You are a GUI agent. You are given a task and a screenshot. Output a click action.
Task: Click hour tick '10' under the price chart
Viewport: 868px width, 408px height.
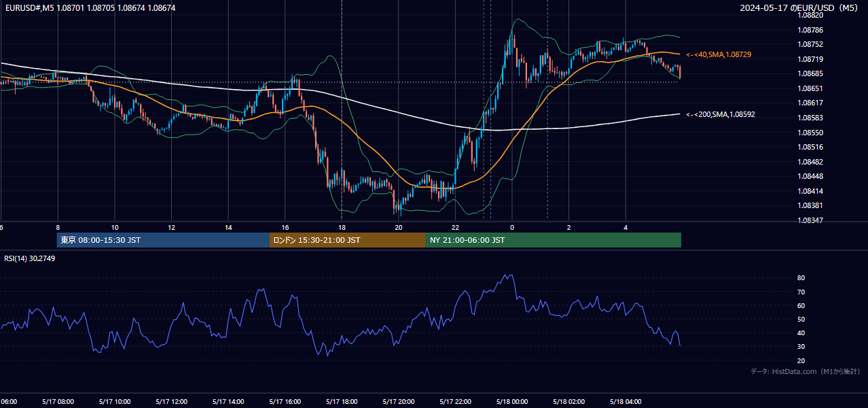click(x=115, y=228)
